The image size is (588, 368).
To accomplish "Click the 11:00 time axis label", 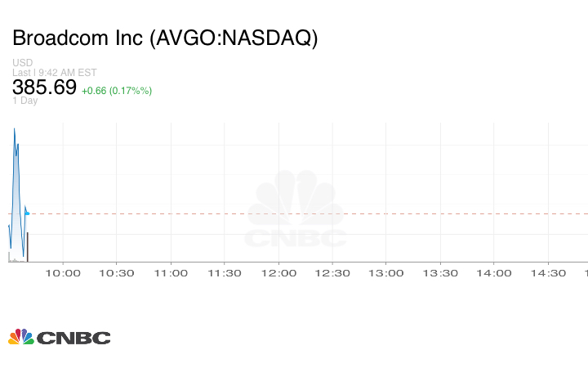I will point(170,273).
